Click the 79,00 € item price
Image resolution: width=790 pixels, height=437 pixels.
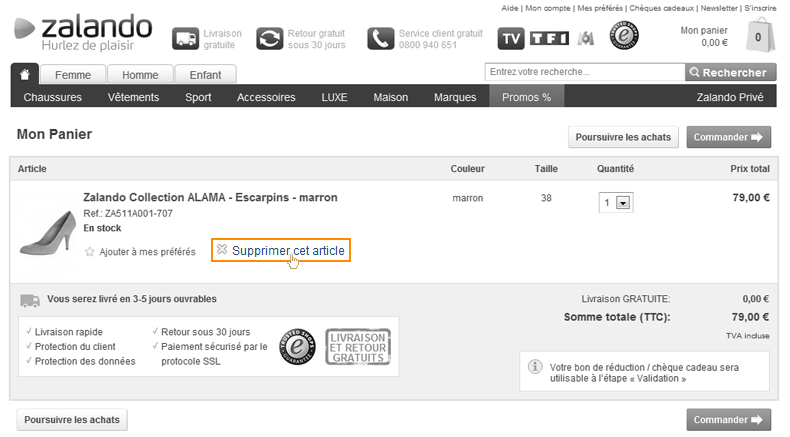(x=751, y=198)
